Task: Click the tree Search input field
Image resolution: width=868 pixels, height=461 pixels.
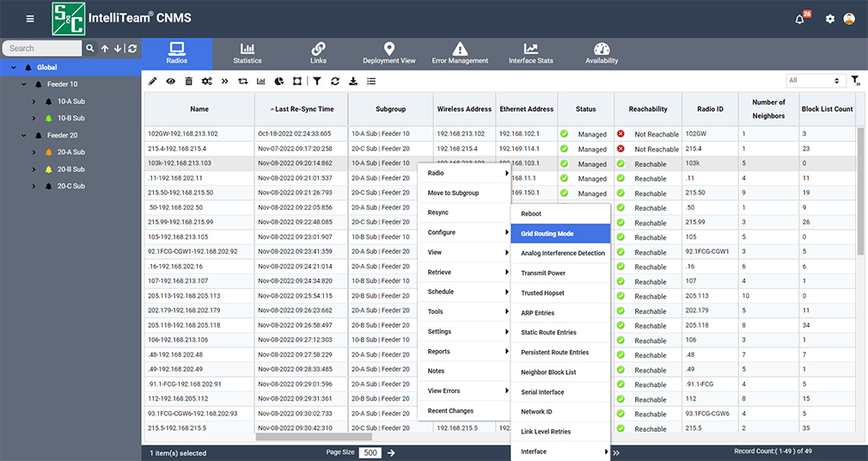Action: coord(43,49)
